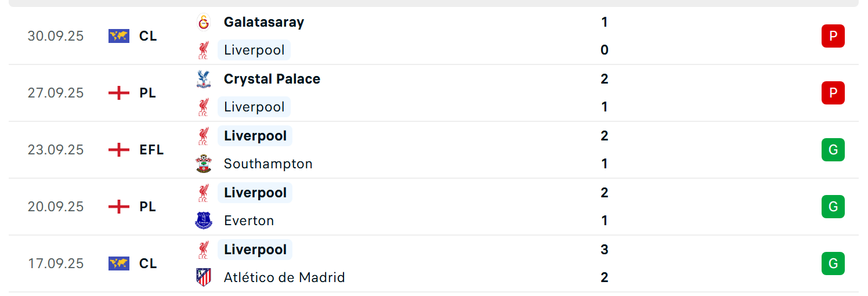This screenshot has height=296, width=868.
Task: Click the Champions League flag icon on 30.09.25
Action: coord(119,36)
